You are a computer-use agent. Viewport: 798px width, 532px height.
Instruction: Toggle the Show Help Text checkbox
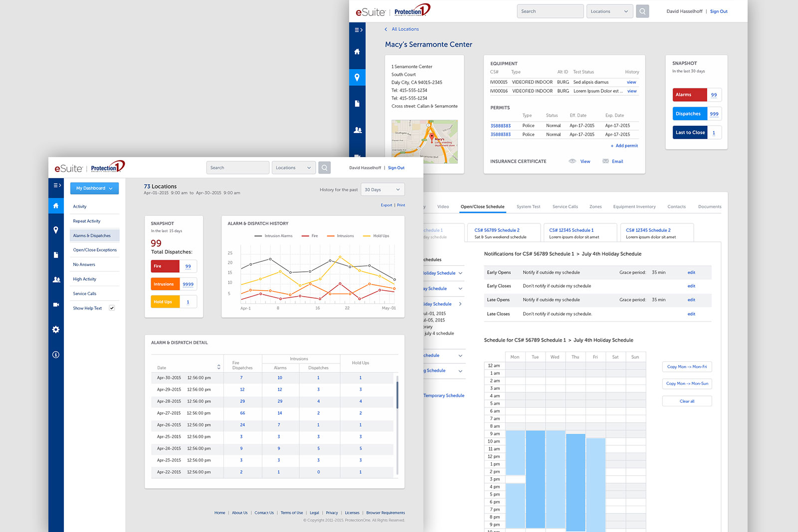click(x=112, y=308)
